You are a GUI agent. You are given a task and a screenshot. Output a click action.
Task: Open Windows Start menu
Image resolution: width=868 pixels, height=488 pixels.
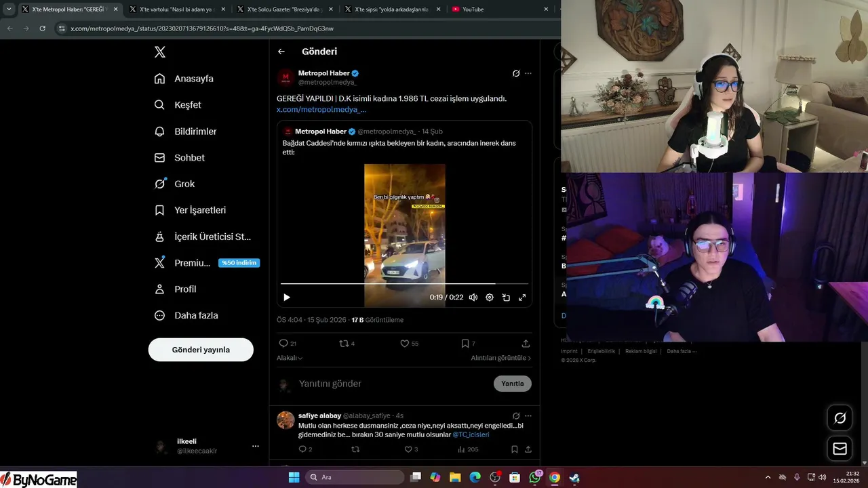coord(294,477)
